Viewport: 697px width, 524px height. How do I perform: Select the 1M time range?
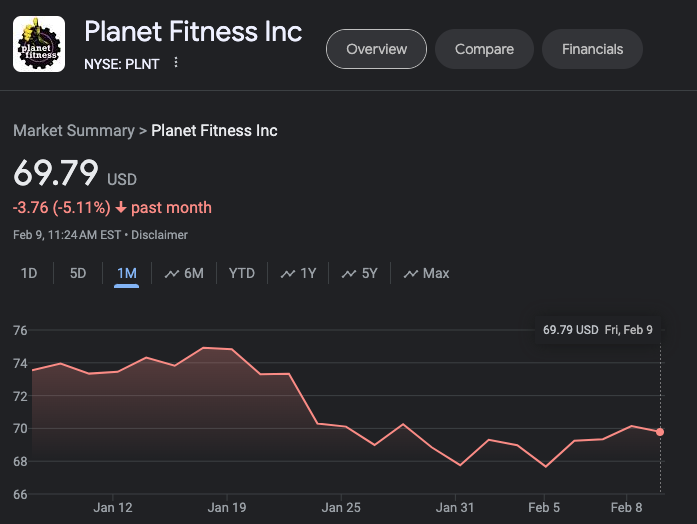(126, 273)
